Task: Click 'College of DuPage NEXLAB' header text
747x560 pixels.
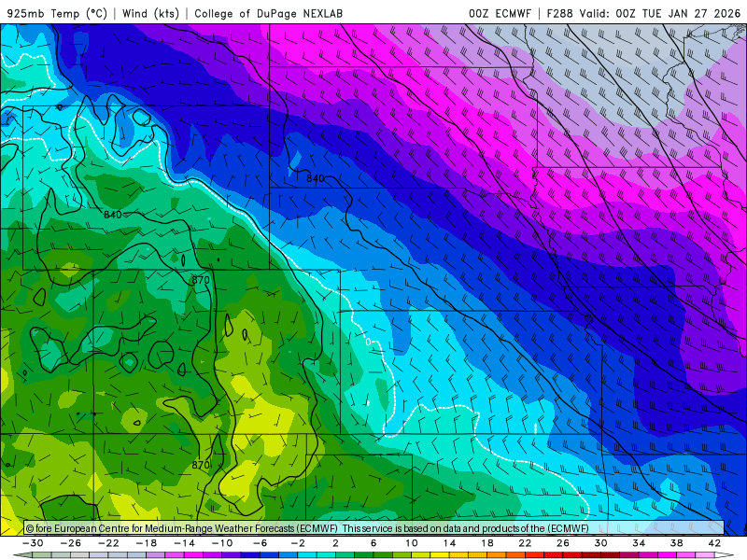Action: click(x=268, y=13)
